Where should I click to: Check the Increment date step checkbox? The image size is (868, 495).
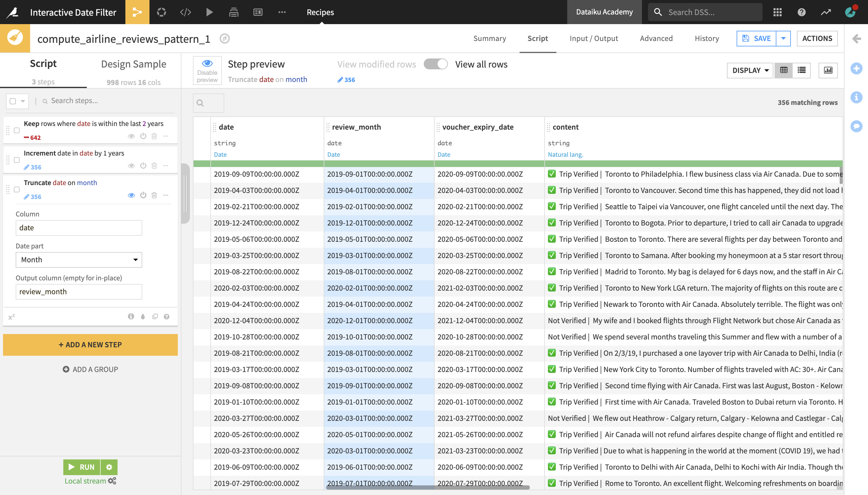click(17, 160)
